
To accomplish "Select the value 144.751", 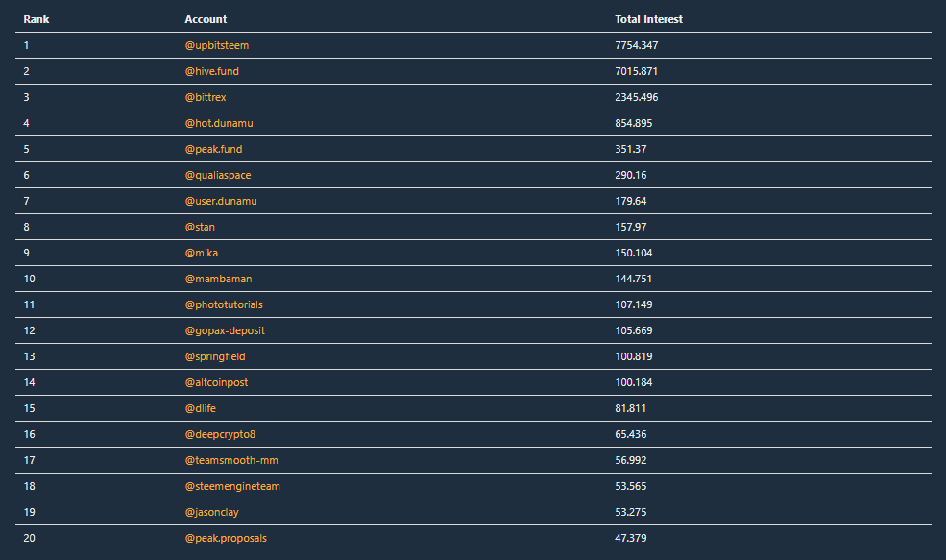I will pos(634,279).
